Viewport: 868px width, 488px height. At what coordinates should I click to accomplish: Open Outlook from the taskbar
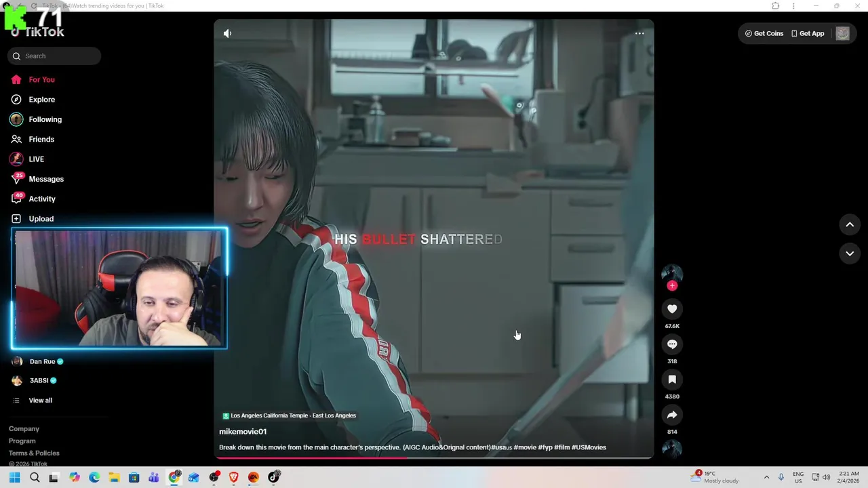194,477
